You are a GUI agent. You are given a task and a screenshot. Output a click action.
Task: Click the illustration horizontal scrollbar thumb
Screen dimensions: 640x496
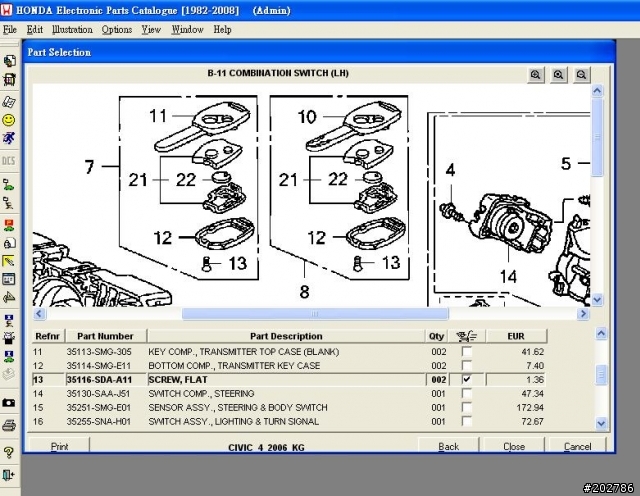tap(315, 314)
